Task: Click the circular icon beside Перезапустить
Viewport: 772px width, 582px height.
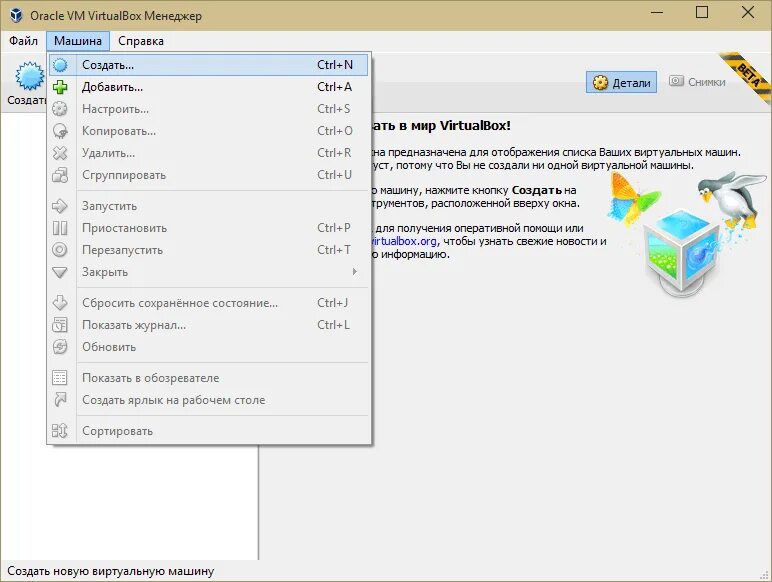Action: pyautogui.click(x=60, y=250)
